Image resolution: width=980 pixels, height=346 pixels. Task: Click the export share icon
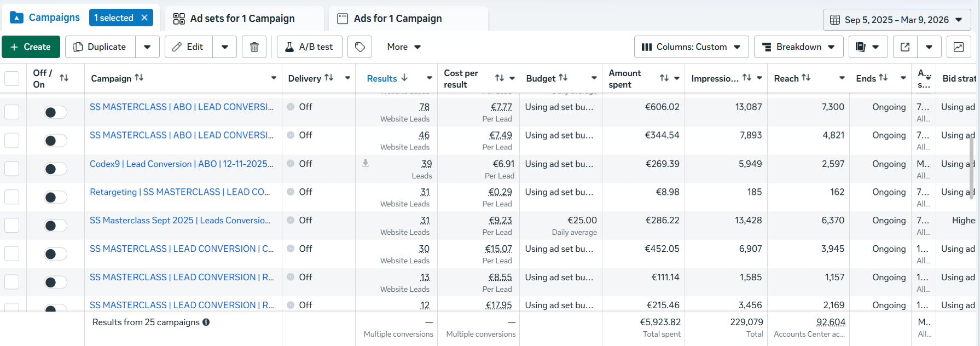[905, 47]
